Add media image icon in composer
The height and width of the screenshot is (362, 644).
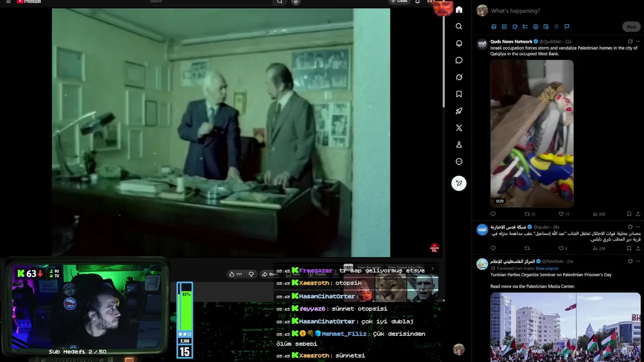(x=494, y=27)
